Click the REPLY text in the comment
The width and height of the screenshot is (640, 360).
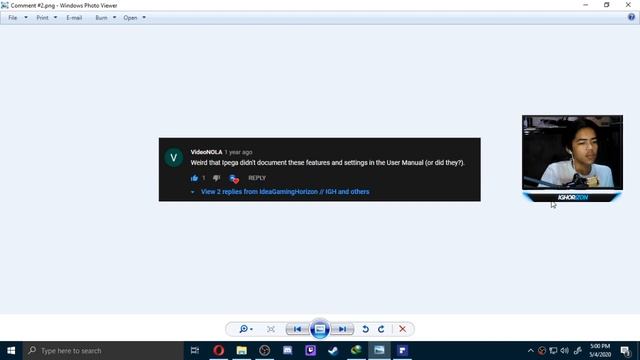click(257, 178)
